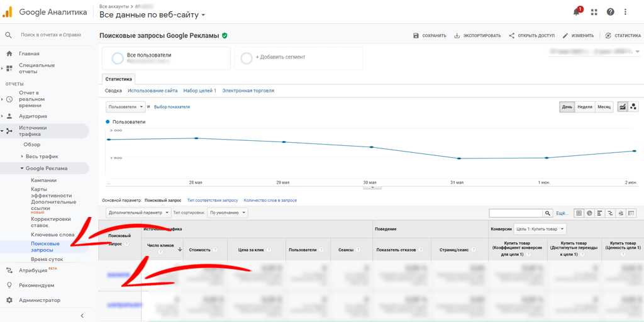Switch to the Электронная торговля tab
The width and height of the screenshot is (644, 322).
pos(248,91)
